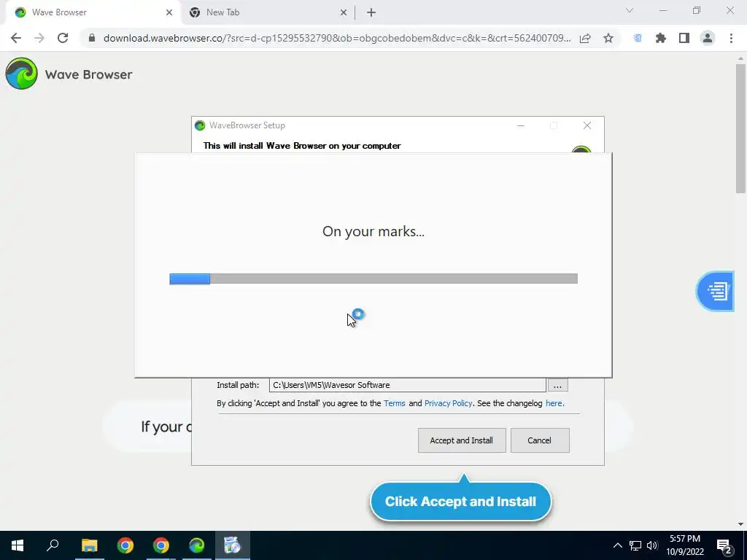
Task: Open the network tray icon
Action: tap(635, 545)
